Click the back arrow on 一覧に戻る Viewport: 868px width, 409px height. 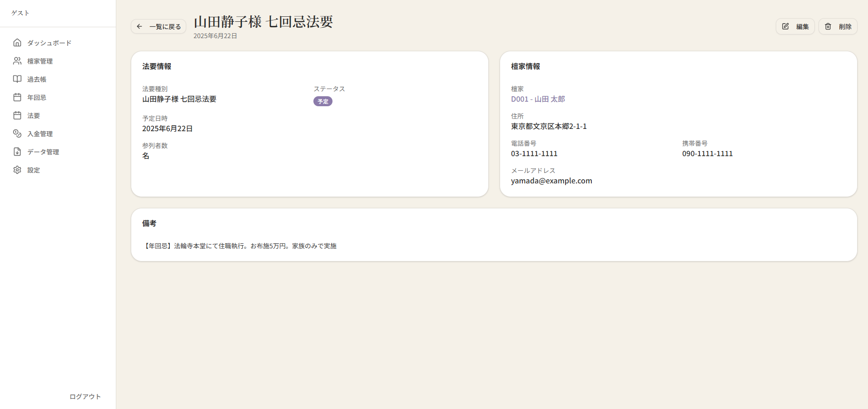coord(140,26)
